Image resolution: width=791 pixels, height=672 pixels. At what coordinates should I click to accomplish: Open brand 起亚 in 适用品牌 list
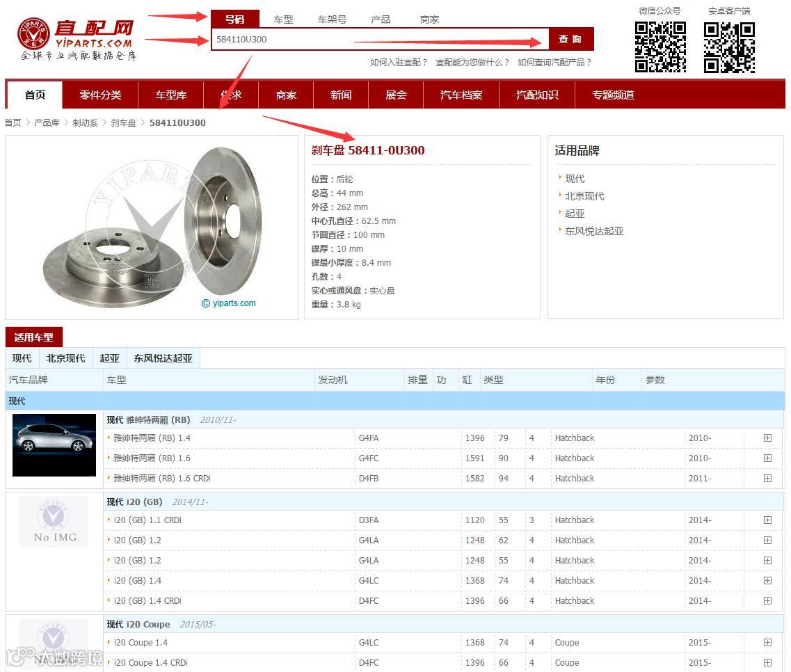575,214
